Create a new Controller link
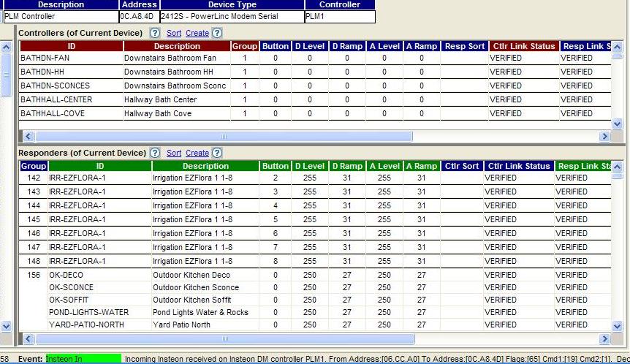 (x=197, y=34)
